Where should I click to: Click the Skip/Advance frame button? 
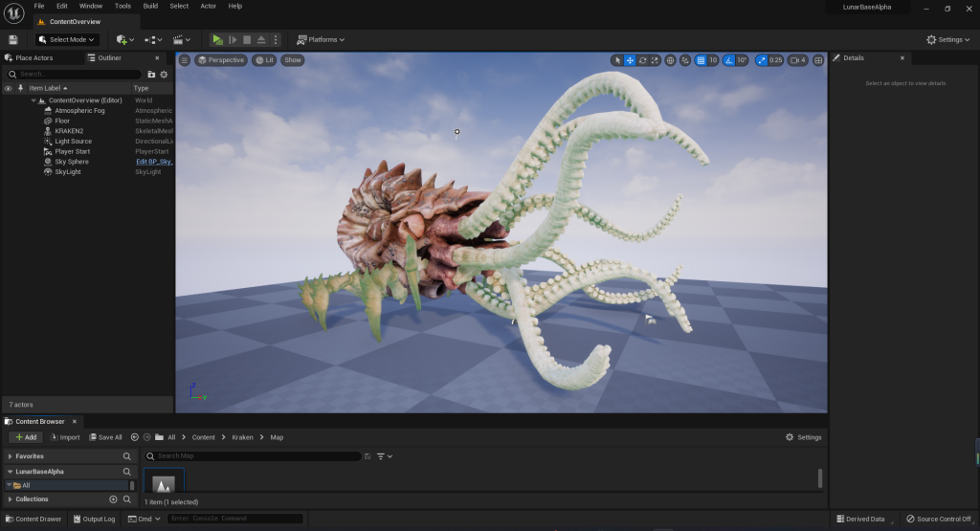point(233,39)
